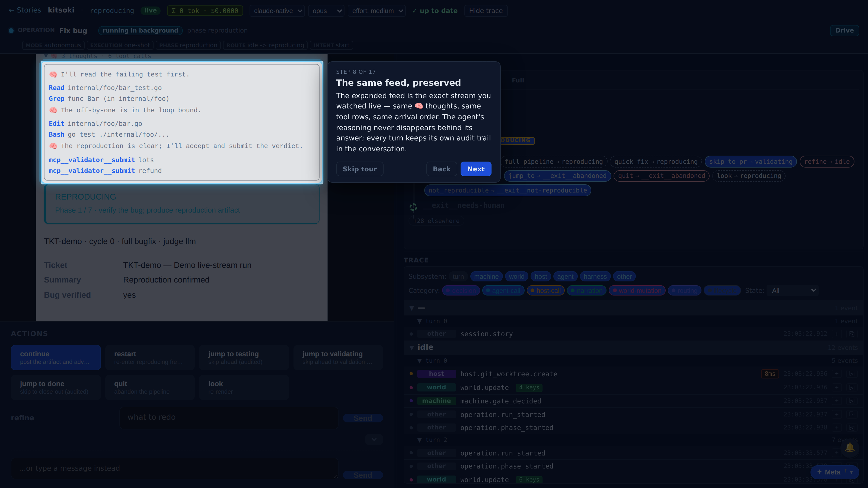This screenshot has height=488, width=868.
Task: Expand the chevron below refine Send button
Action: [x=374, y=439]
